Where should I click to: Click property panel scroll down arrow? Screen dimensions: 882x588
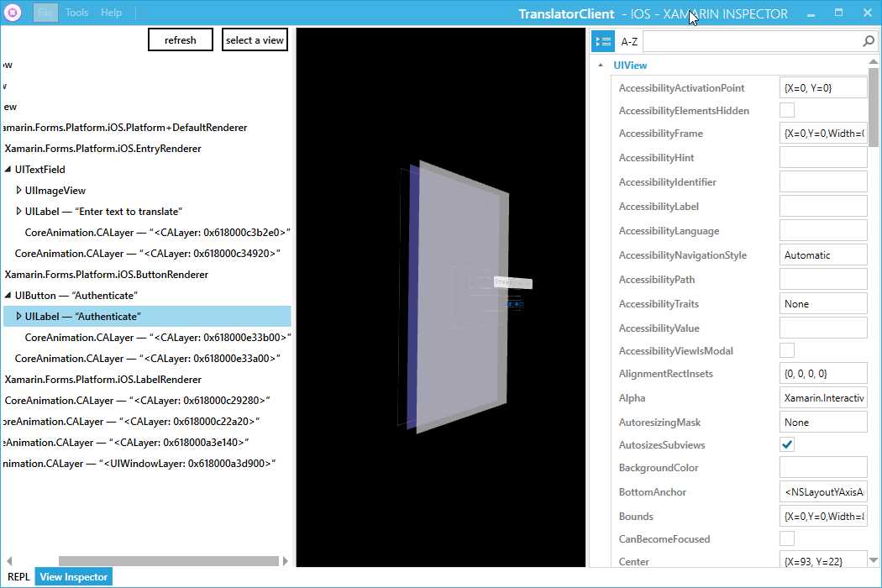pos(873,560)
